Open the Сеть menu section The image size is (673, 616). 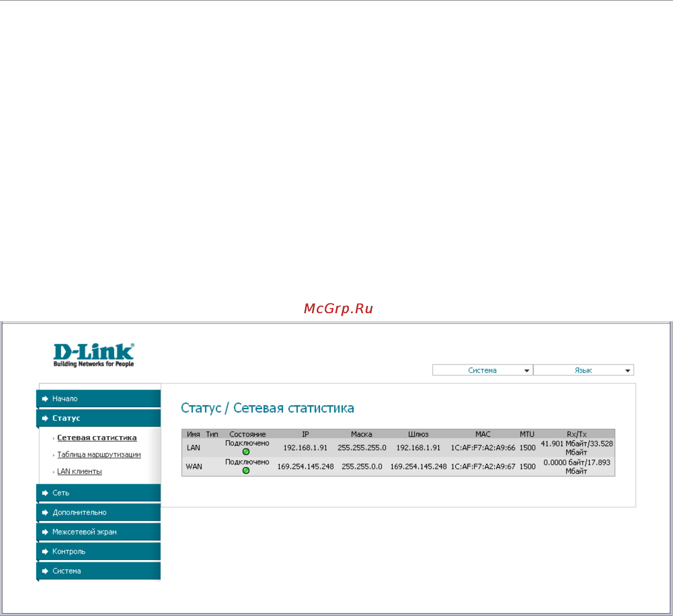[98, 493]
